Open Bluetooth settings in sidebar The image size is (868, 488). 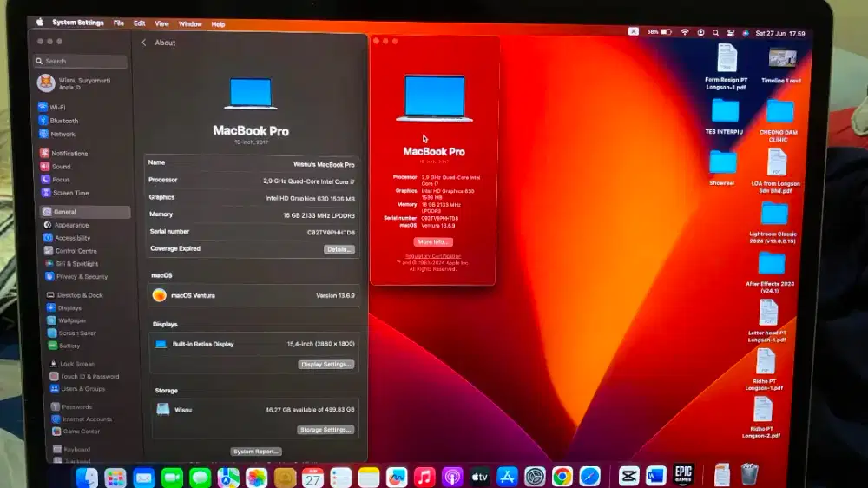59,121
